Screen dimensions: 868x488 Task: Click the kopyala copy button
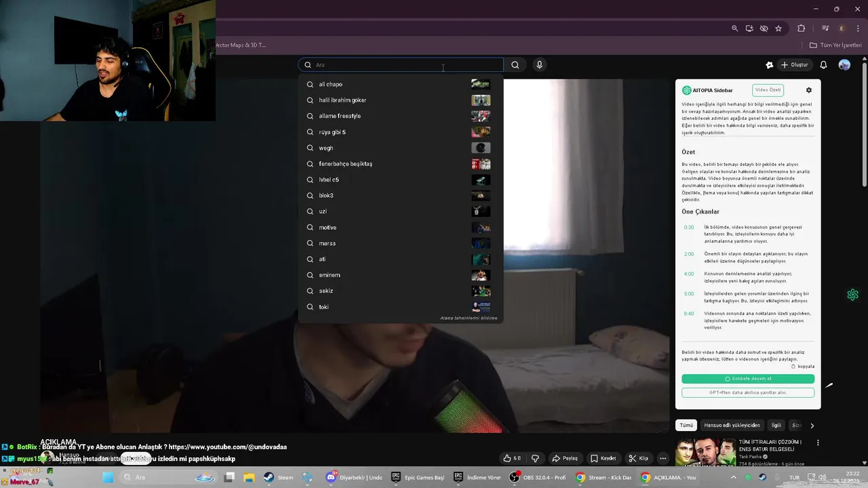click(x=803, y=367)
